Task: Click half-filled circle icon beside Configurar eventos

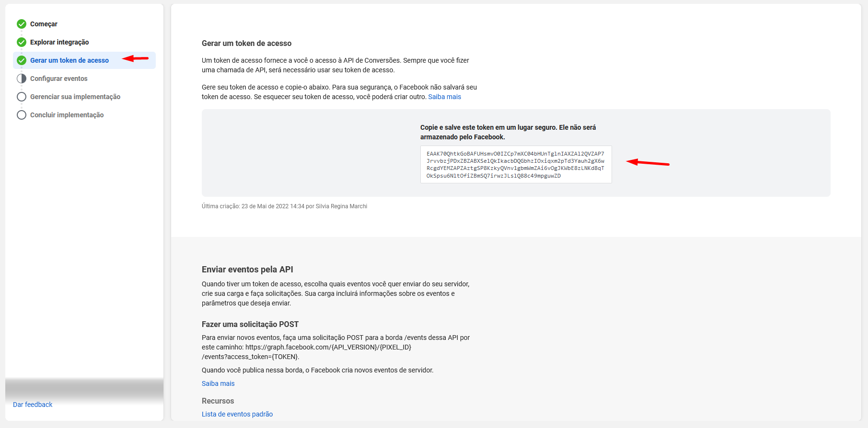Action: pyautogui.click(x=22, y=79)
